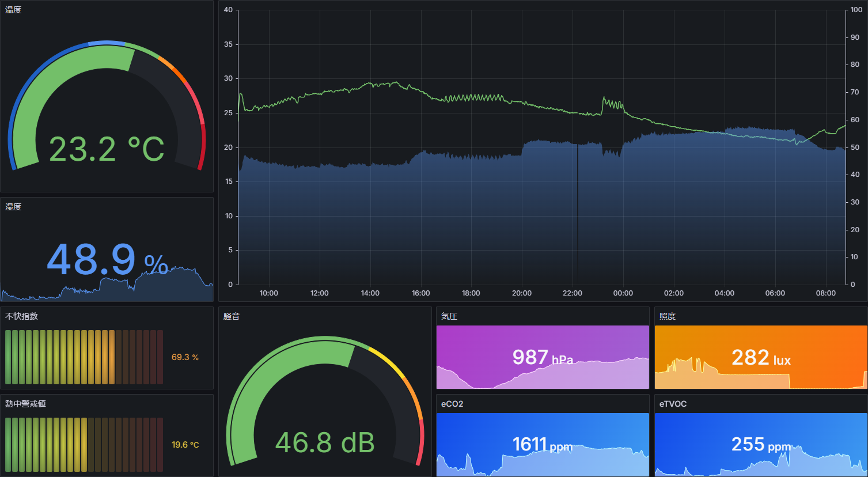The height and width of the screenshot is (477, 868).
Task: Open the 湿度 panel title
Action: pos(13,207)
